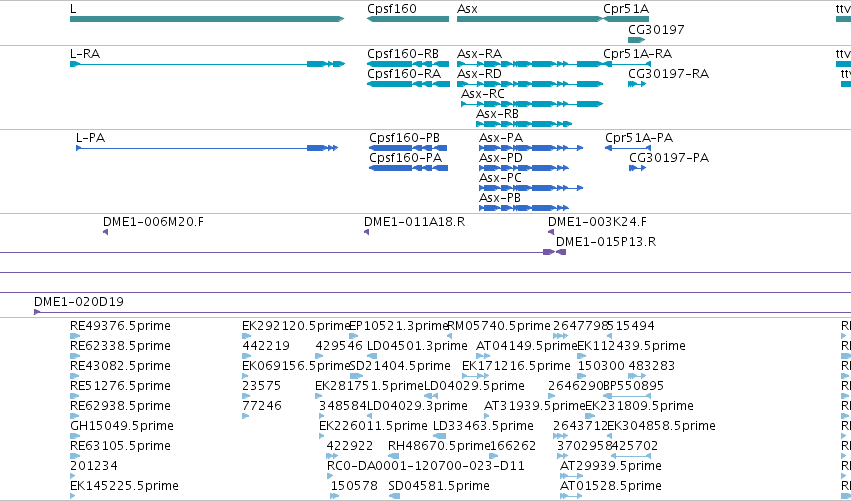
Task: Click the Cpsf160-PA CDS feature
Action: [x=408, y=168]
